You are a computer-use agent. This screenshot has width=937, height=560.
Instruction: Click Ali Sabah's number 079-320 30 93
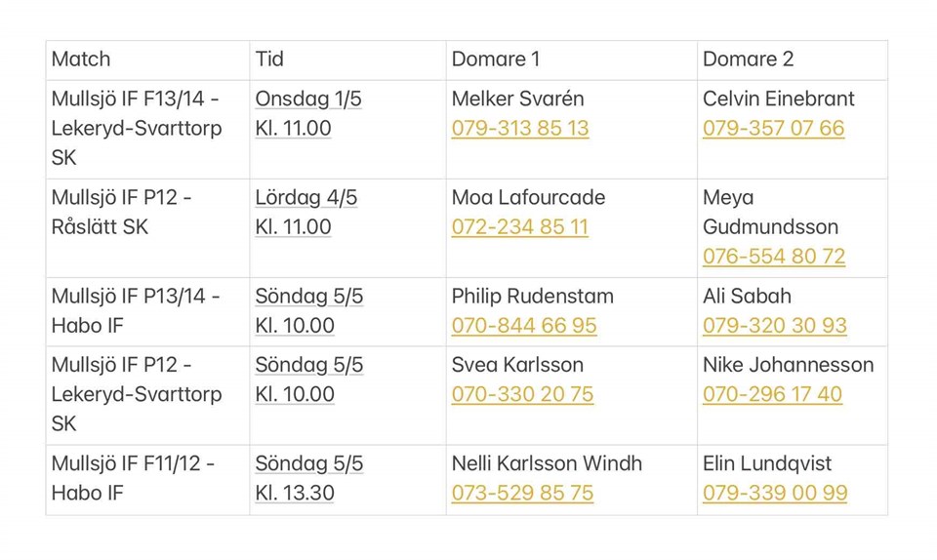click(x=774, y=326)
